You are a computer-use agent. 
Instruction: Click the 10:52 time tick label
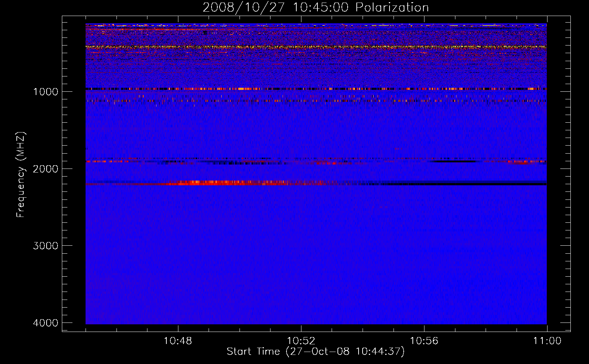(301, 341)
